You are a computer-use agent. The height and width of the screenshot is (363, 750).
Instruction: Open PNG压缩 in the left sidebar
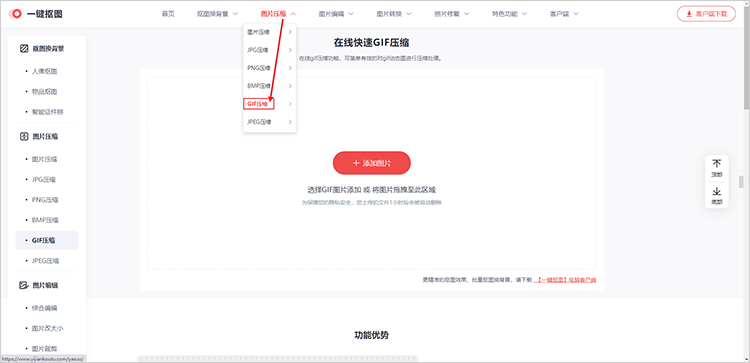(x=45, y=200)
